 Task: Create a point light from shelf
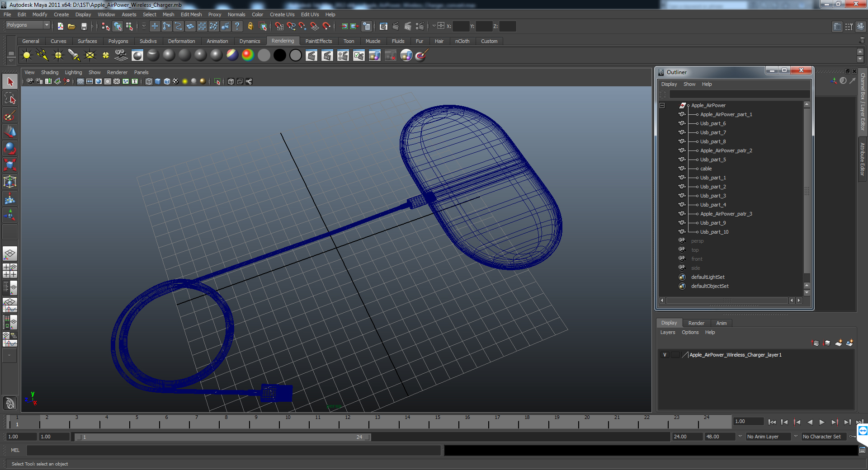58,56
